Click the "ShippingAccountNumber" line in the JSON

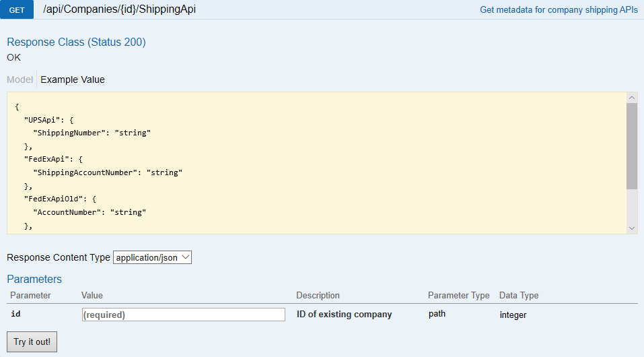coord(108,172)
